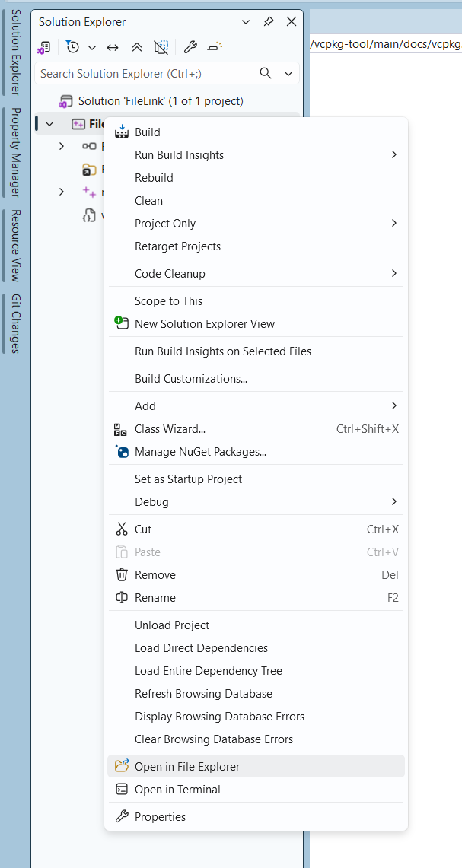The image size is (462, 868).
Task: Click the Search Solution Explorer input field
Action: tap(146, 73)
